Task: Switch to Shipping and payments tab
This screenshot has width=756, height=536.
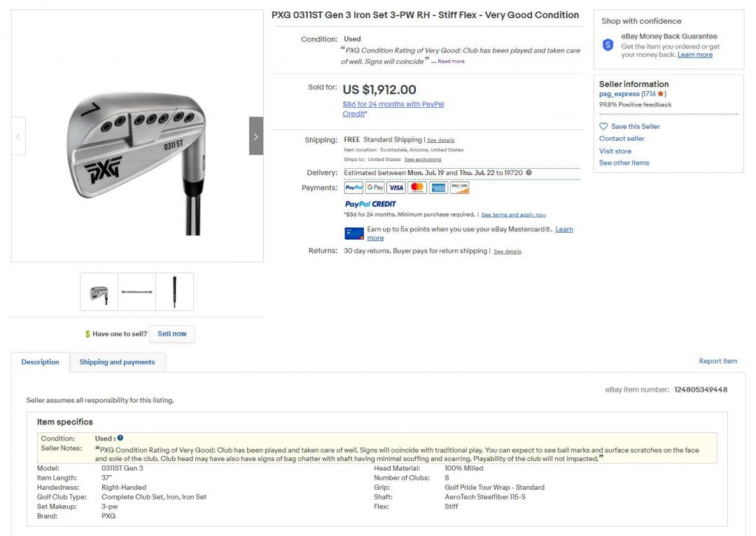Action: point(117,362)
